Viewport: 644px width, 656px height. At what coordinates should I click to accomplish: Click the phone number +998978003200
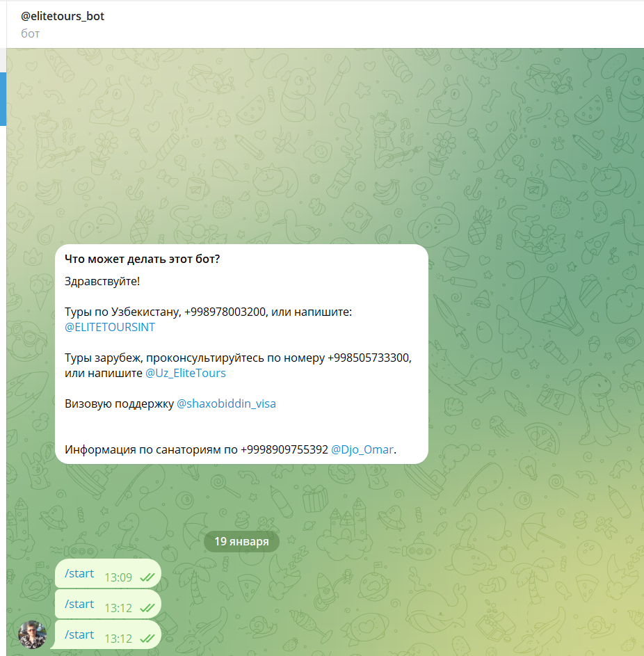[225, 312]
